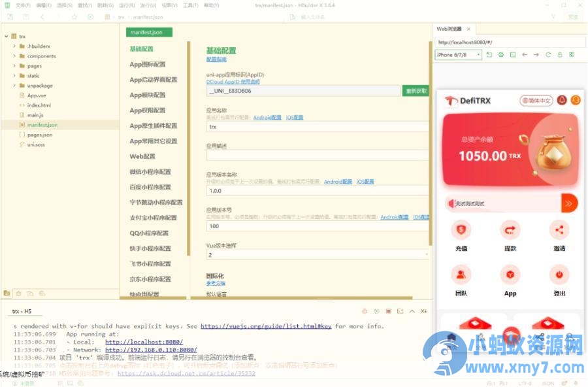Open the http://localhost:8080/ console link
The height and width of the screenshot is (387, 588).
point(144,342)
